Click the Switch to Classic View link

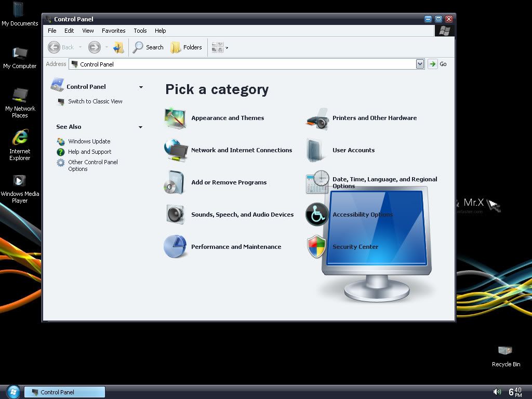(96, 101)
